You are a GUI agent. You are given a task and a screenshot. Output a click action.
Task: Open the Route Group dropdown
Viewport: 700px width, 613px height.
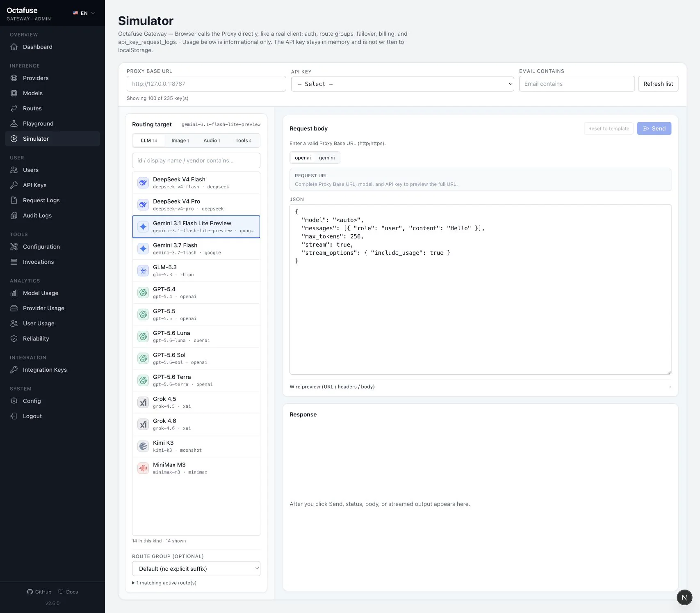point(196,569)
